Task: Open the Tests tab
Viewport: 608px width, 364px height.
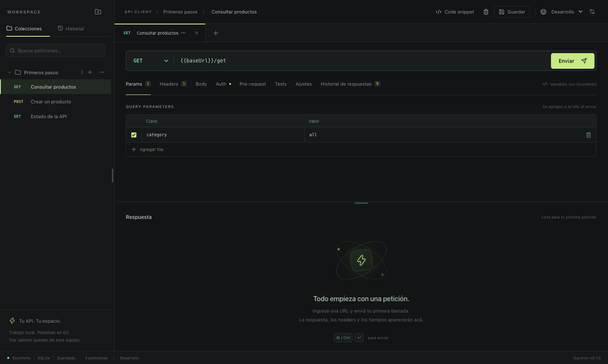Action: pos(281,84)
